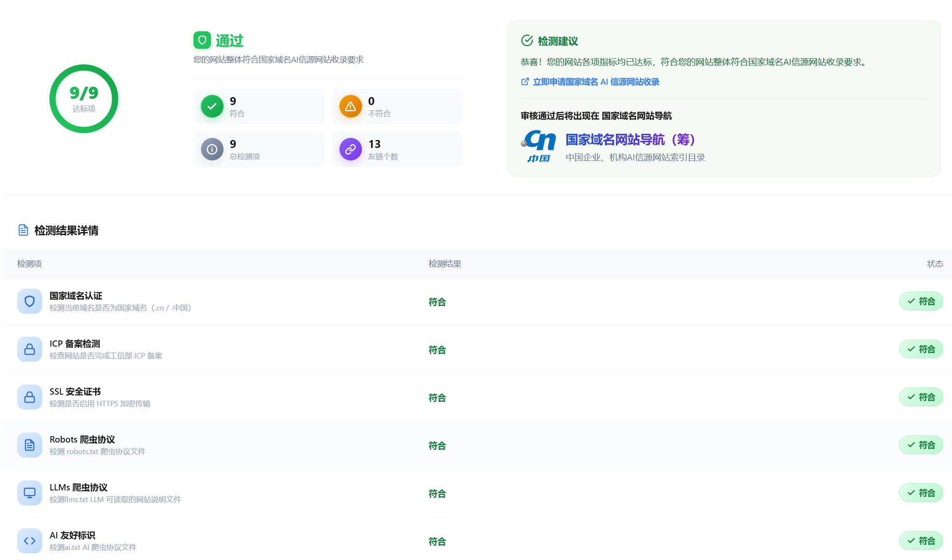Click the gray info icon for 总检测项

tap(212, 149)
